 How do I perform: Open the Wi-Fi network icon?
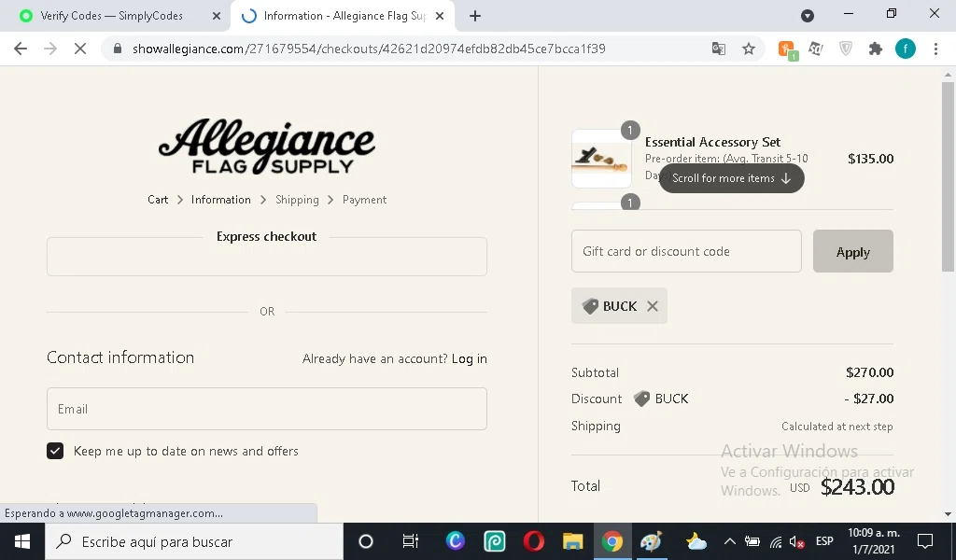point(776,541)
